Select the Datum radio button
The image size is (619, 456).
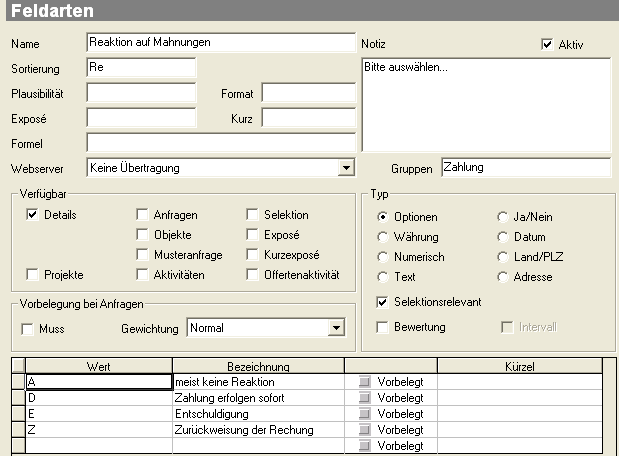tap(503, 237)
